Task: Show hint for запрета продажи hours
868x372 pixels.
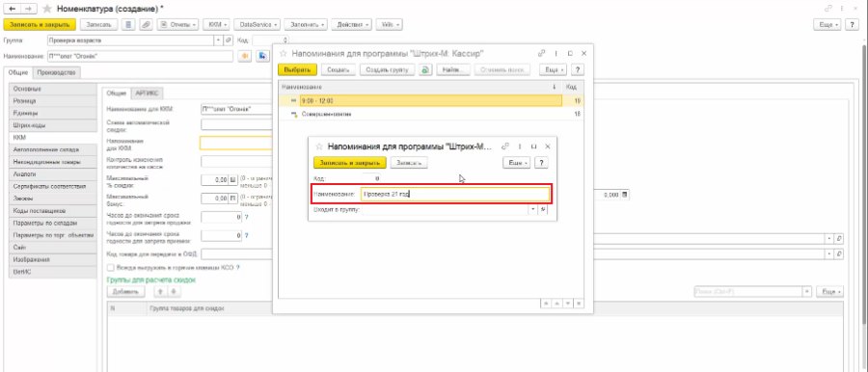Action: (246, 217)
